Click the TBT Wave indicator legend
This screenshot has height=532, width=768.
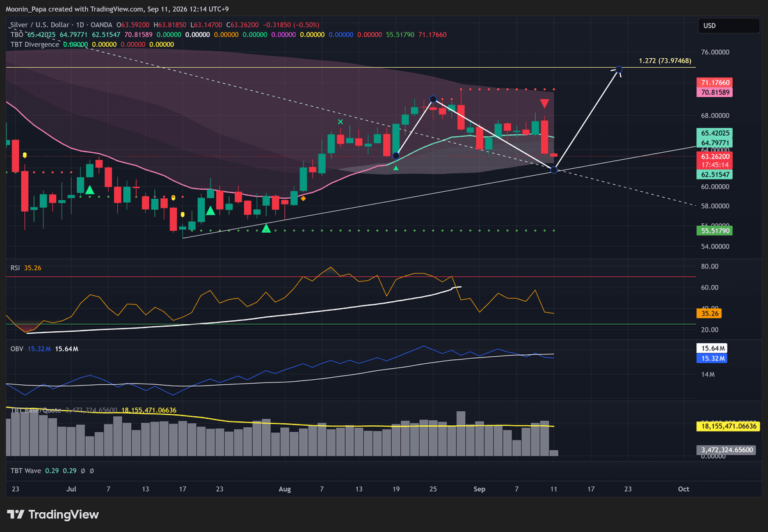(26, 471)
